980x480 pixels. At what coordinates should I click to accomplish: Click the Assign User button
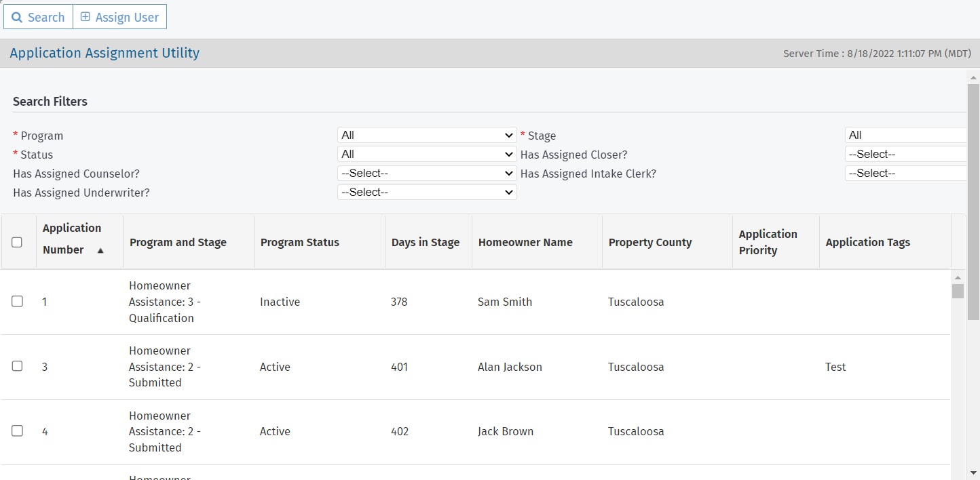(119, 17)
